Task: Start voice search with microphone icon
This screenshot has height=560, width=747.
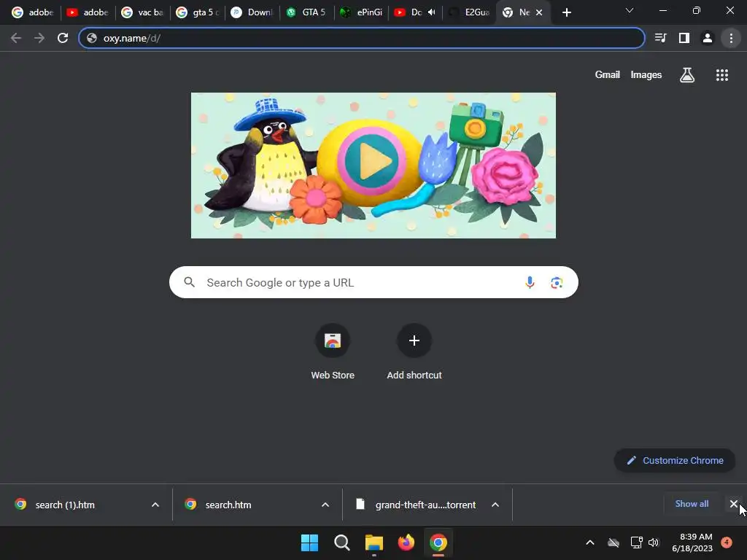Action: point(530,282)
